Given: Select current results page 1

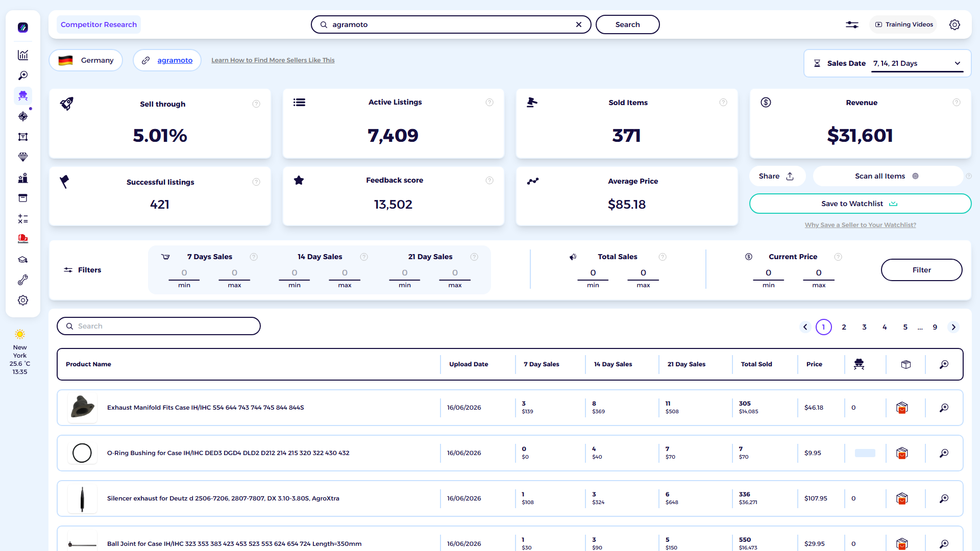Looking at the screenshot, I should (x=823, y=327).
